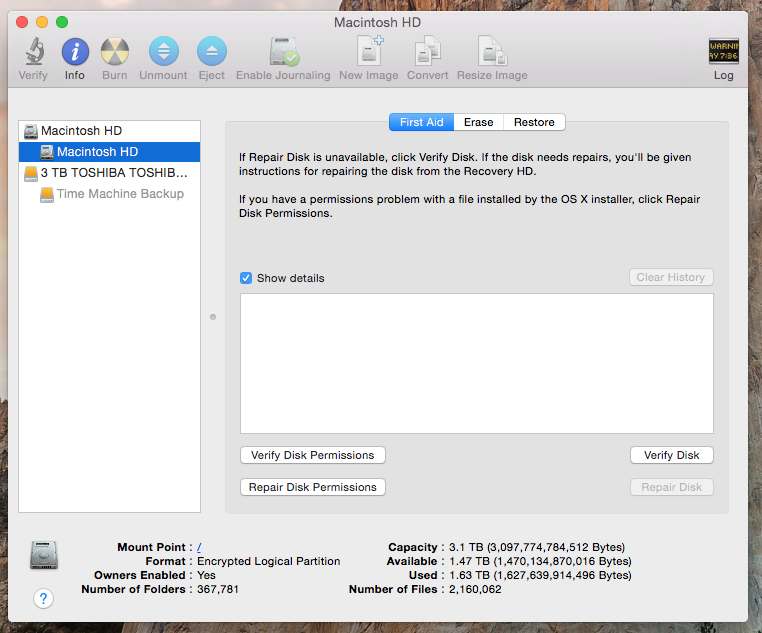Click the Burn radiation icon
Image resolution: width=762 pixels, height=633 pixels.
(x=115, y=51)
